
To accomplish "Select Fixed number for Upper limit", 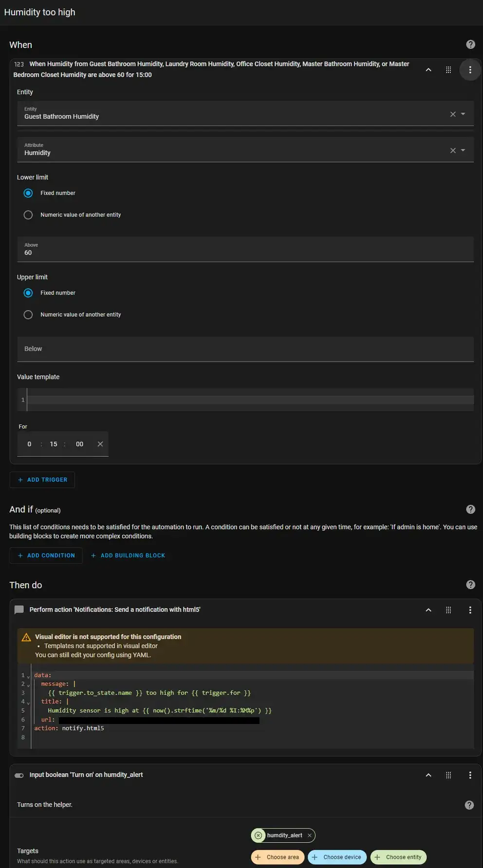I will (28, 293).
